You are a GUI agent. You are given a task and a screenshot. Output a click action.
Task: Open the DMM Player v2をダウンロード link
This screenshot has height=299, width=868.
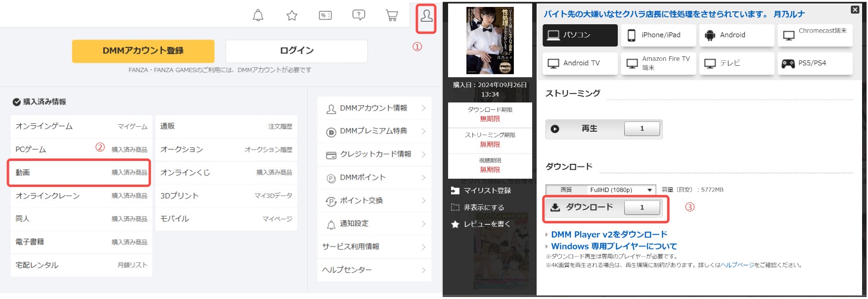[x=609, y=235]
